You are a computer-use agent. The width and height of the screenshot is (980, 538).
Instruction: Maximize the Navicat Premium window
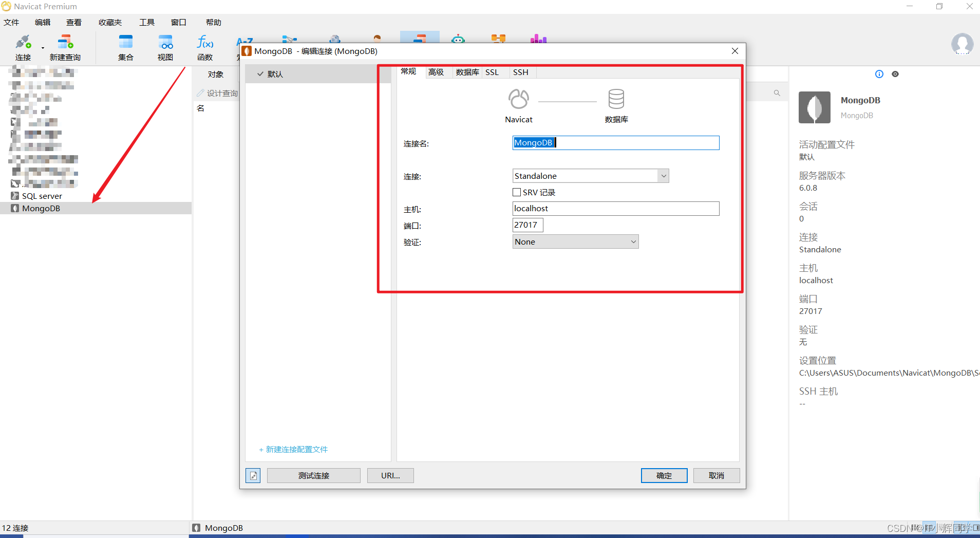coord(939,6)
